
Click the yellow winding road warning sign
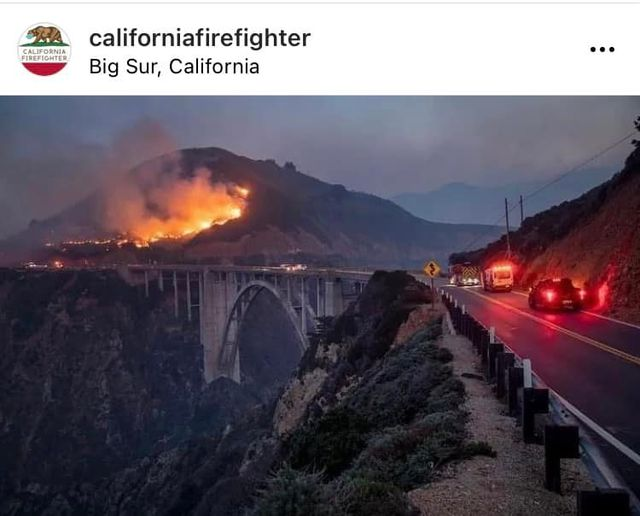(x=432, y=269)
